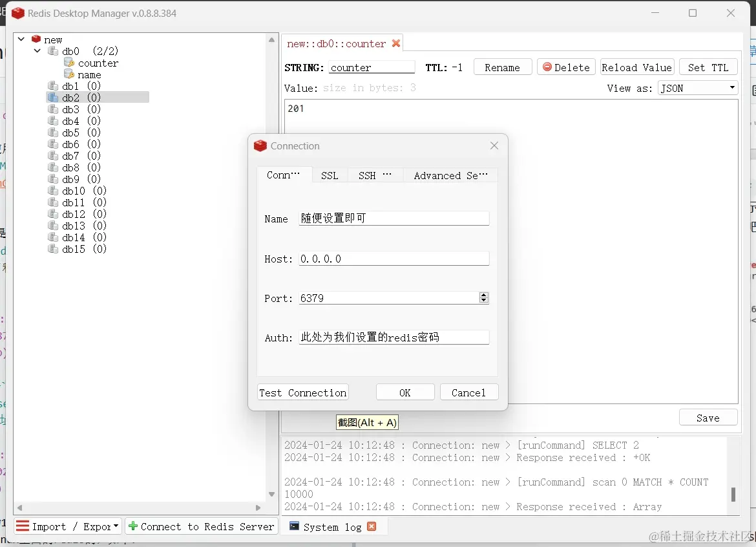
Task: Click the terminal icon beside System log
Action: coord(294,526)
